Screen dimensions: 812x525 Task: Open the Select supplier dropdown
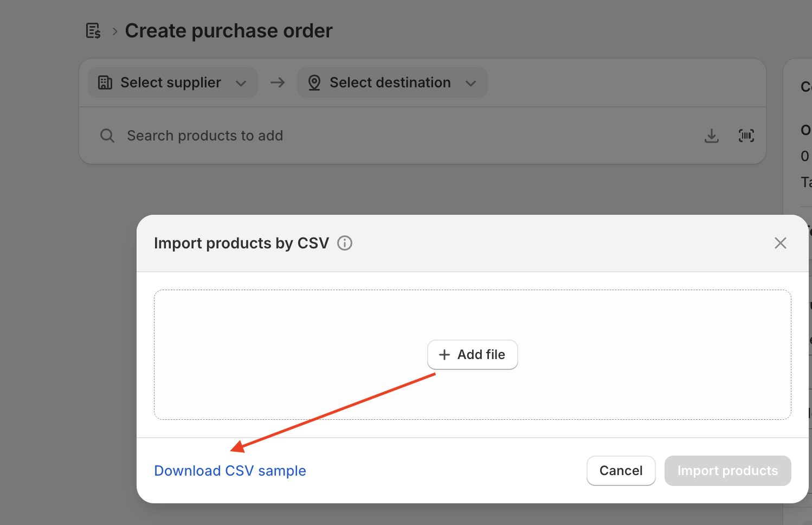coord(173,82)
